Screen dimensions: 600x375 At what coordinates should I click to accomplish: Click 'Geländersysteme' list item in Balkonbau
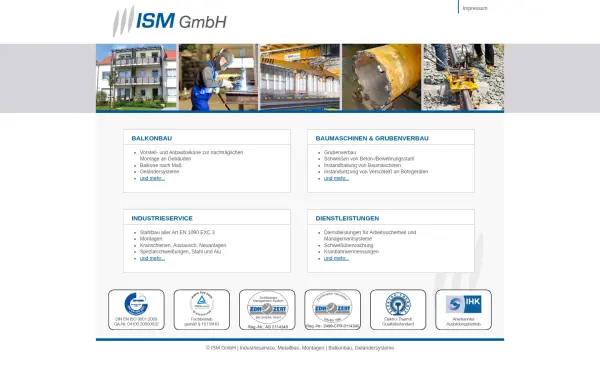tap(159, 172)
